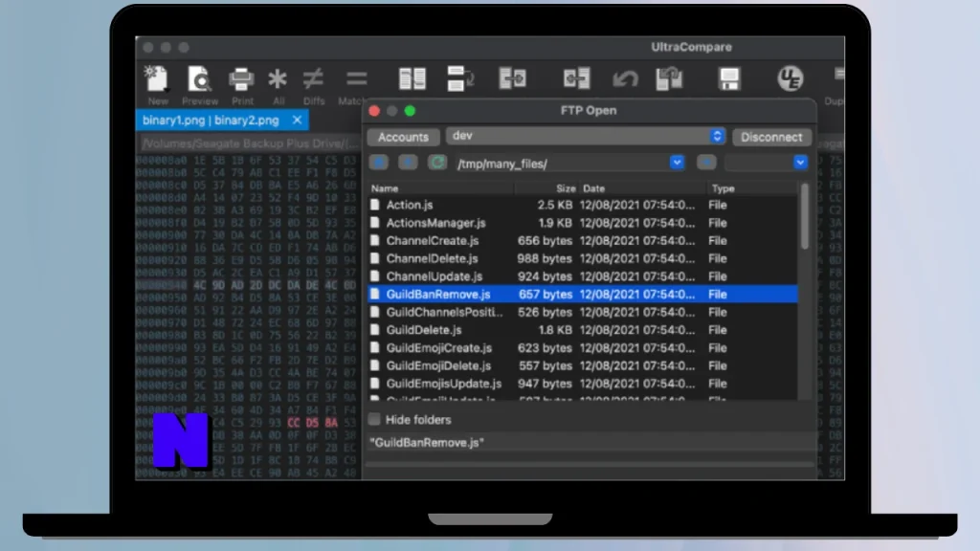Screen dimensions: 980x551
Task: Select the GuildEmojiCreate.js file row
Action: tap(583, 348)
